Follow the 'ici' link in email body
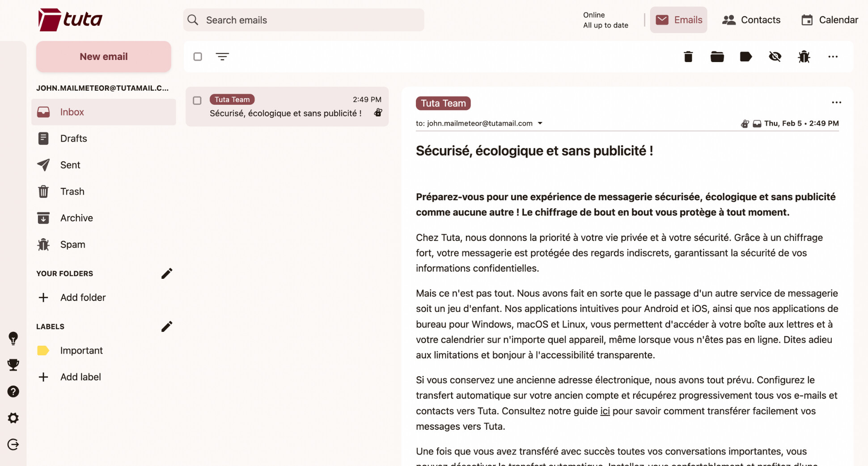868x466 pixels. pyautogui.click(x=605, y=411)
